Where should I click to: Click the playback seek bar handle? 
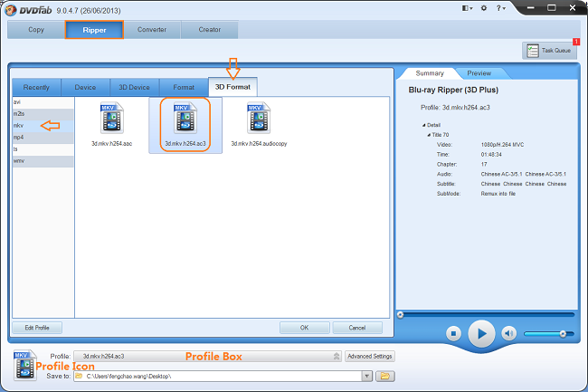coord(401,315)
